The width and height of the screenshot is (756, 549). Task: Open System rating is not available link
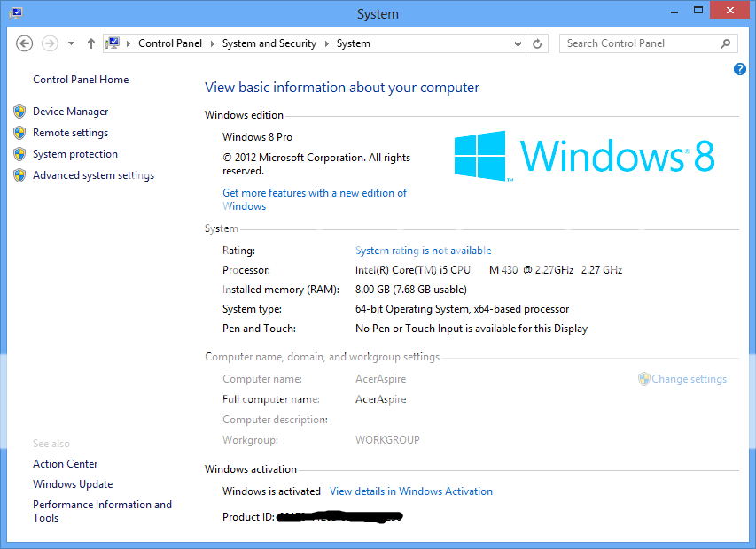coord(423,251)
